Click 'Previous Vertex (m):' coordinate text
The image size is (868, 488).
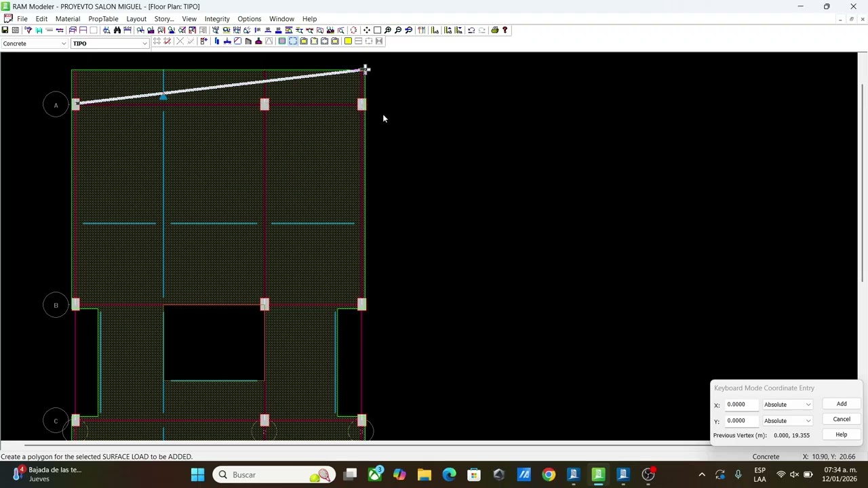740,435
